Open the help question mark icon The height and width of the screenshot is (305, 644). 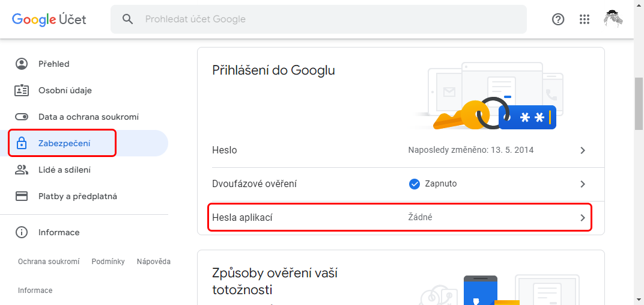pyautogui.click(x=558, y=19)
